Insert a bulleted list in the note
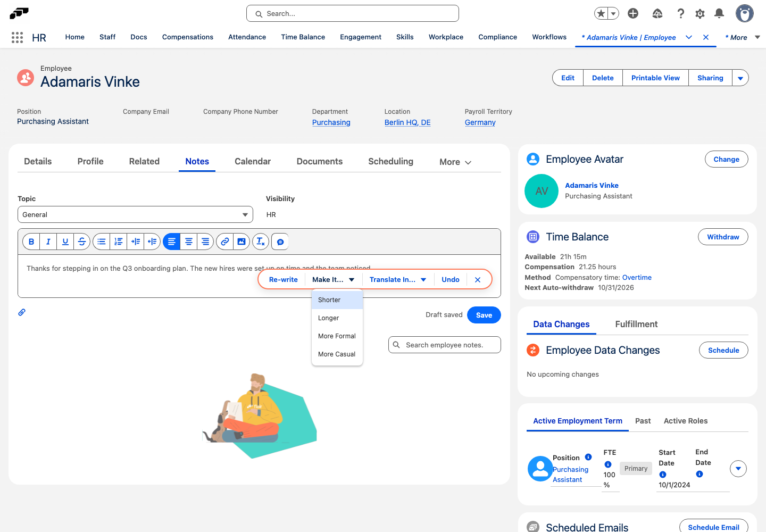Screen dimensions: 766x532 click(x=102, y=242)
